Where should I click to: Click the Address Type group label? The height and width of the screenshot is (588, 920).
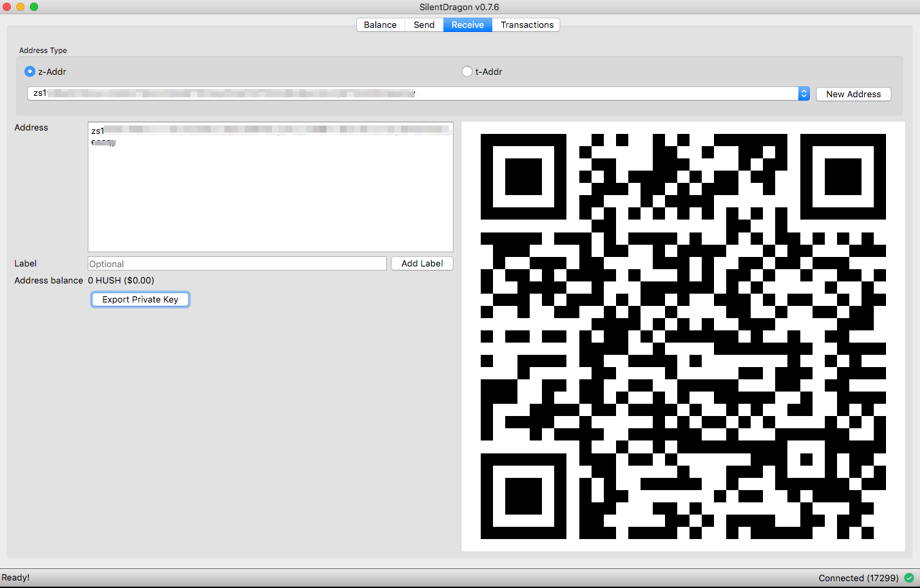coord(43,50)
